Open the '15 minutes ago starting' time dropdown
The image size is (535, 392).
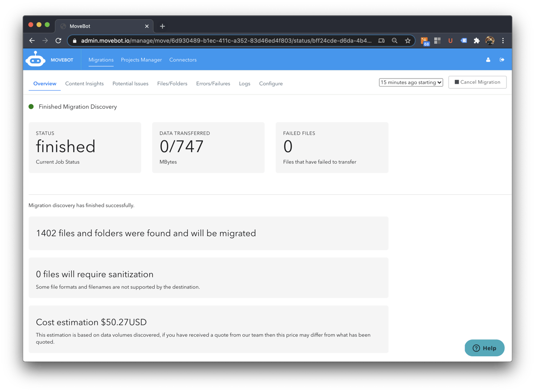[x=410, y=82]
